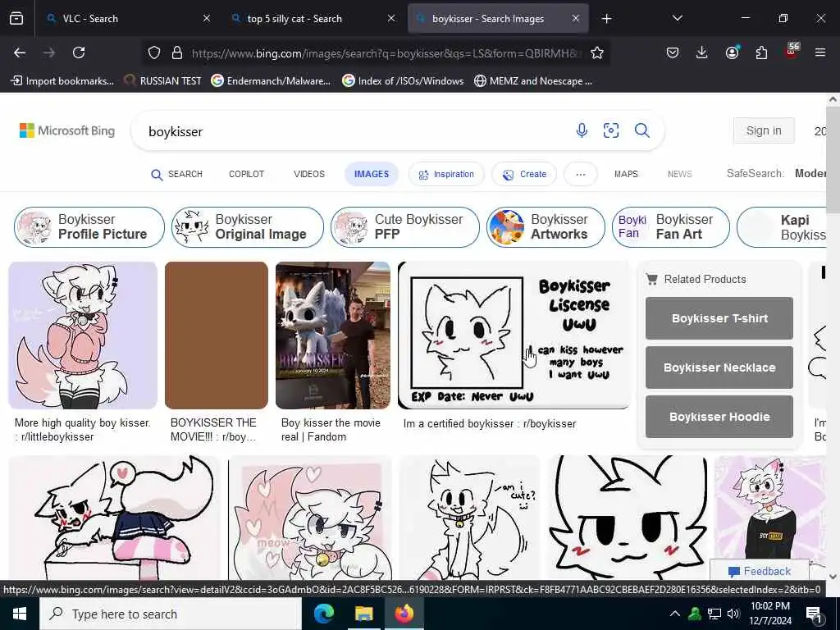Open the VIDEOS tab
Viewport: 840px width, 630px height.
pos(309,174)
